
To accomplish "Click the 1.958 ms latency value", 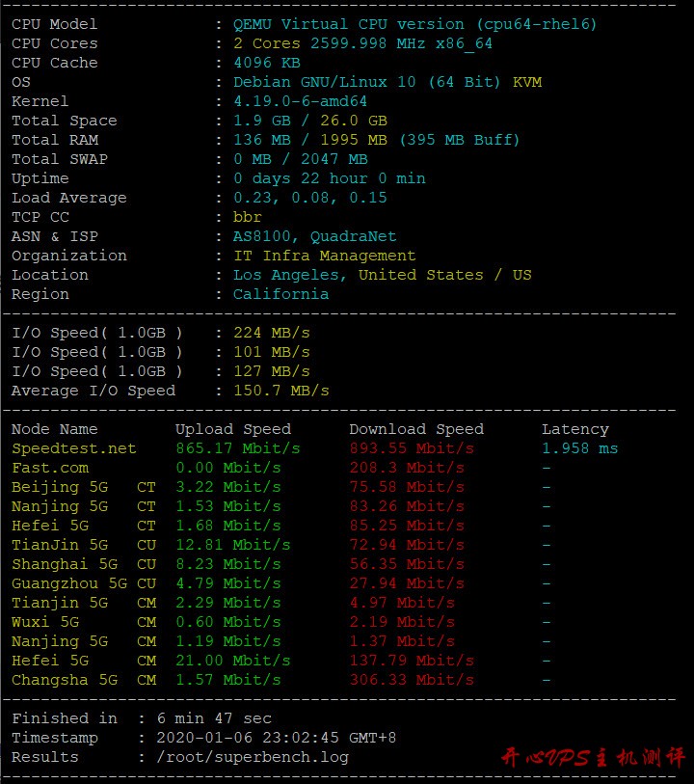I will [579, 448].
